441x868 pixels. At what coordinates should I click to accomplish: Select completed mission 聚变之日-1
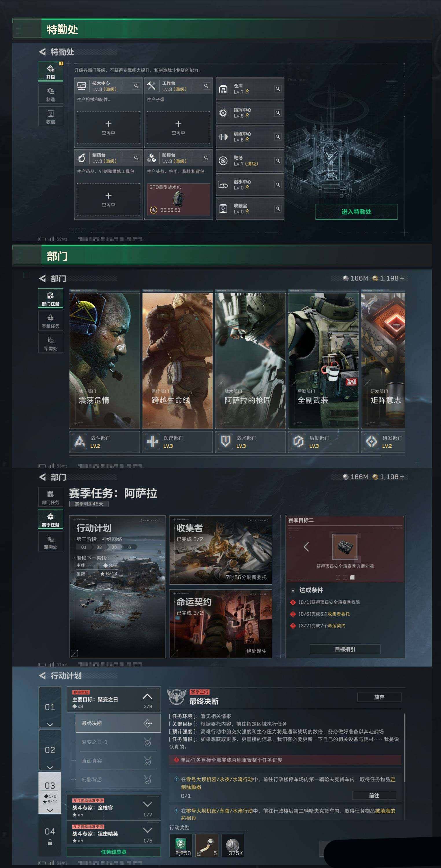(x=118, y=742)
